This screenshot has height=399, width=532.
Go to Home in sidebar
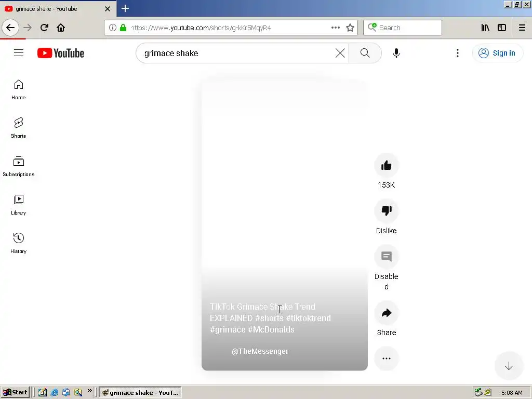[18, 90]
